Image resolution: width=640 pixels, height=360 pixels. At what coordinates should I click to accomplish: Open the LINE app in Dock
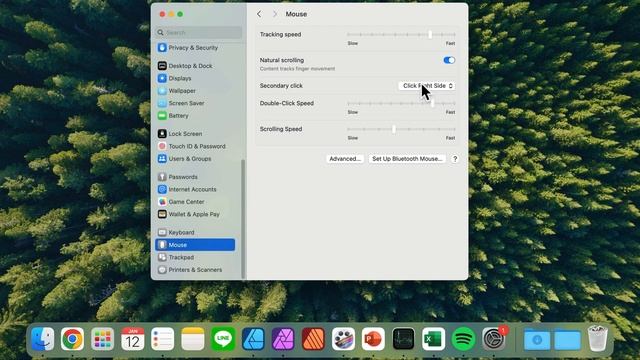(x=223, y=339)
